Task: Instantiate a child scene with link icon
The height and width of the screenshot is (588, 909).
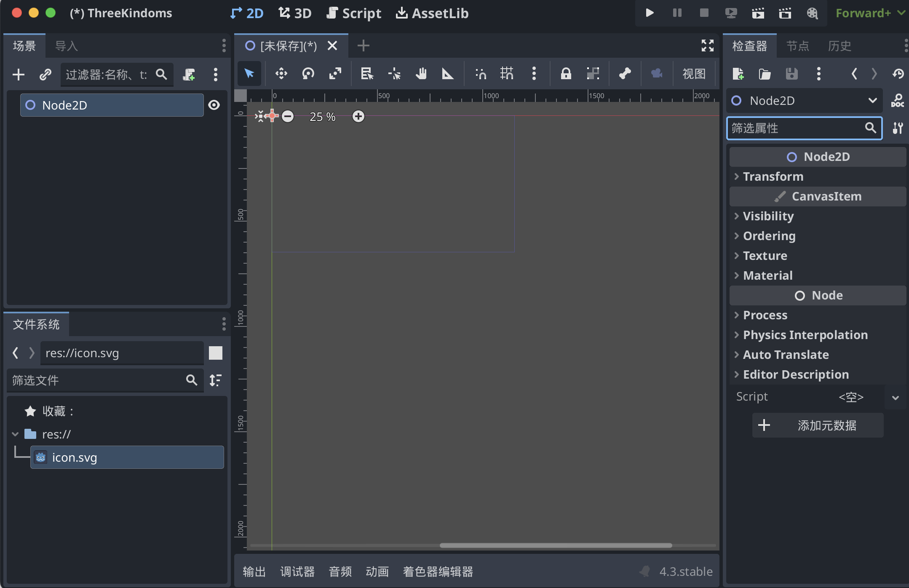Action: (x=45, y=75)
